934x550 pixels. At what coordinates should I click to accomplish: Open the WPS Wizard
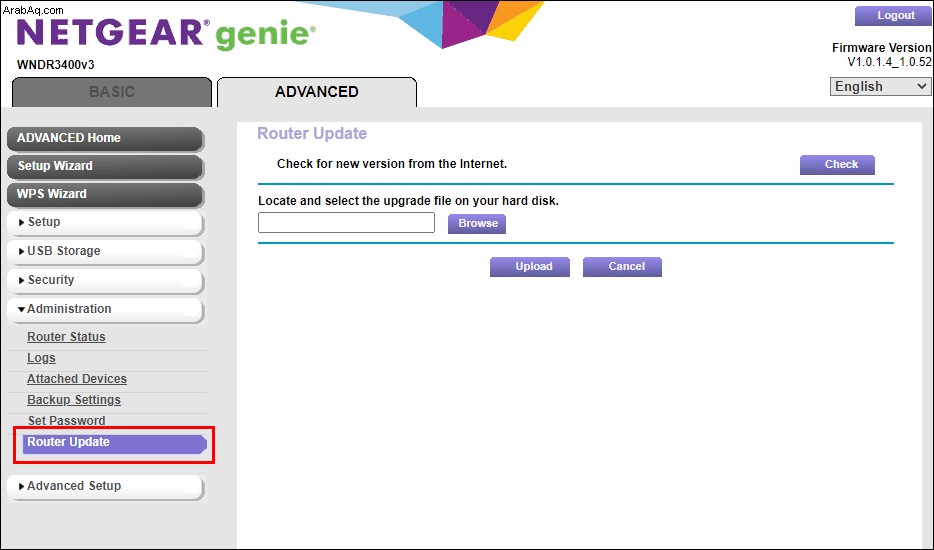pos(105,194)
